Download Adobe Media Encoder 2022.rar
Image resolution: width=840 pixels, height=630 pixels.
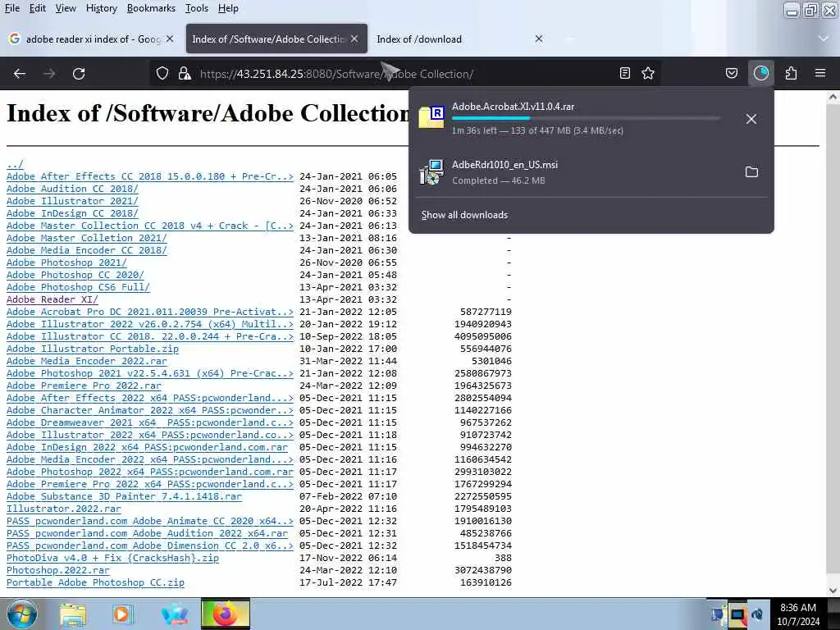(87, 361)
